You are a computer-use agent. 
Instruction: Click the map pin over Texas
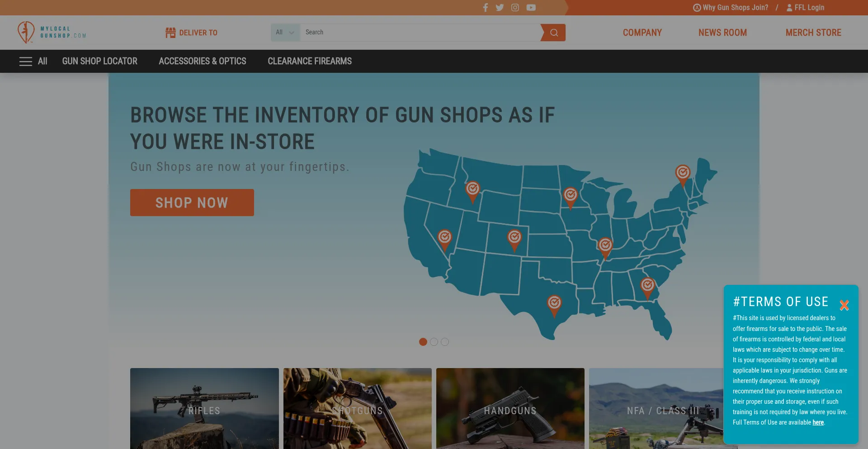(x=554, y=303)
